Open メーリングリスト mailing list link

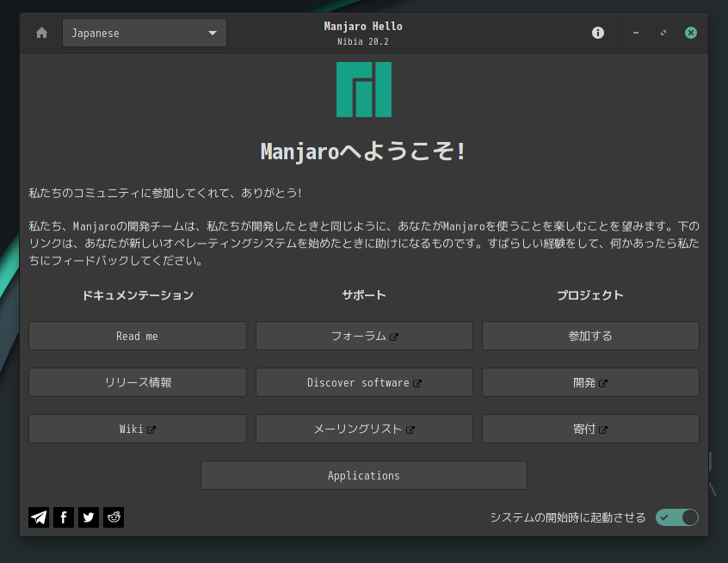point(364,429)
